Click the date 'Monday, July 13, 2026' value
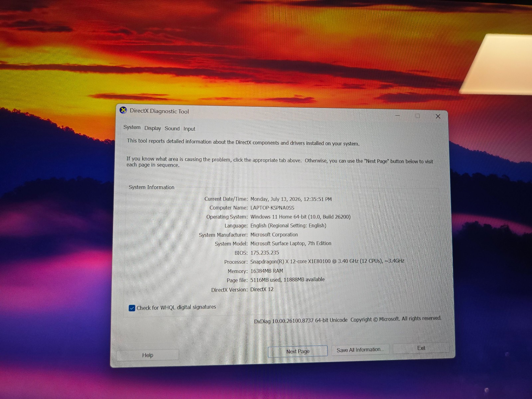Viewport: 532px width, 399px height. pyautogui.click(x=276, y=199)
